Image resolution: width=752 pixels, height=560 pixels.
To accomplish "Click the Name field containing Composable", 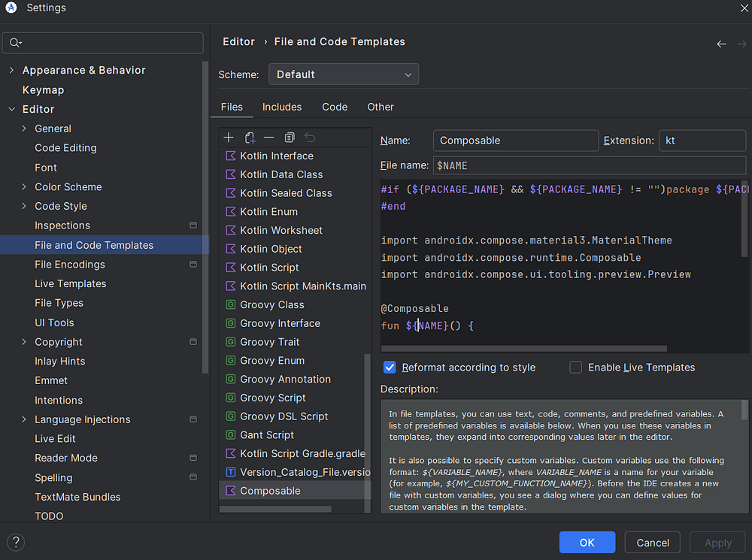I will coord(516,141).
